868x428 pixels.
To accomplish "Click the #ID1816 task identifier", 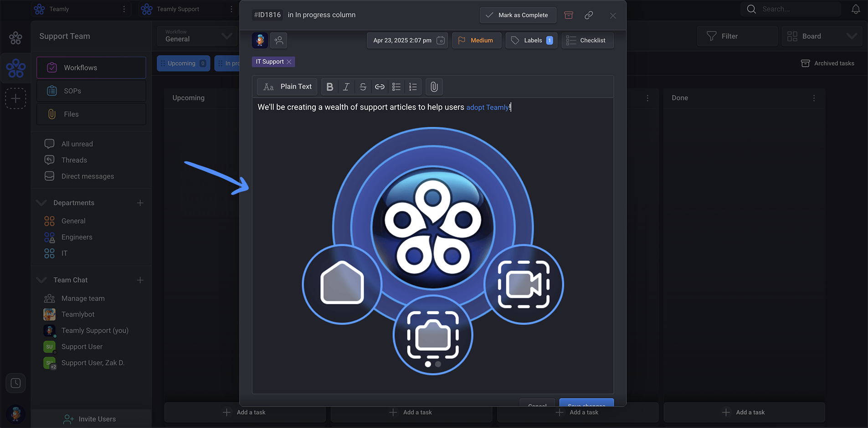I will (x=267, y=15).
